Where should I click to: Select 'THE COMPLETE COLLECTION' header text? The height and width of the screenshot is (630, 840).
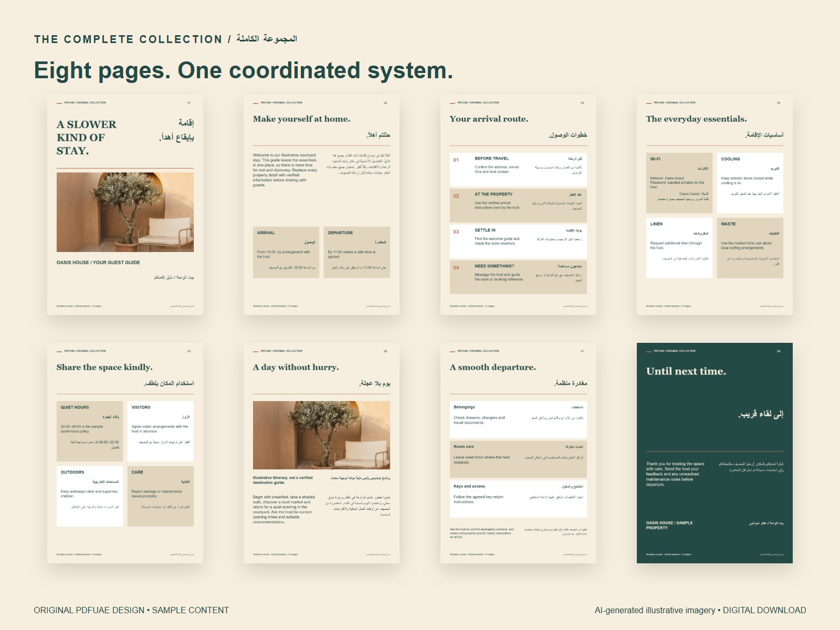[x=128, y=39]
